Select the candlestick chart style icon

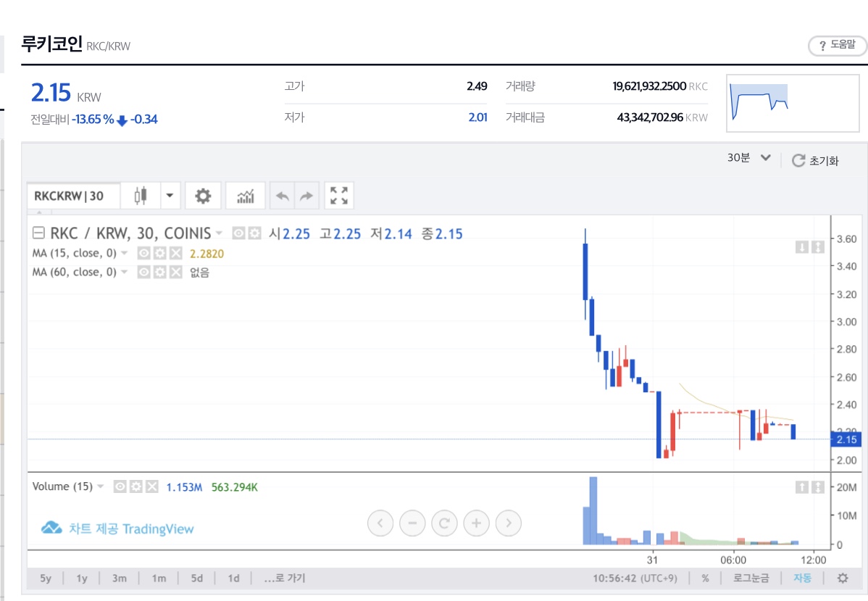(x=141, y=196)
